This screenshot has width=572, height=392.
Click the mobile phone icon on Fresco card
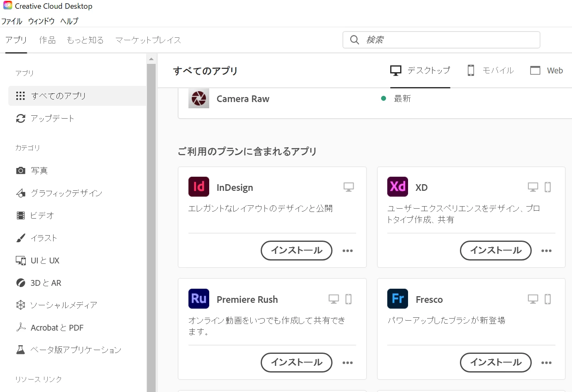click(x=548, y=299)
